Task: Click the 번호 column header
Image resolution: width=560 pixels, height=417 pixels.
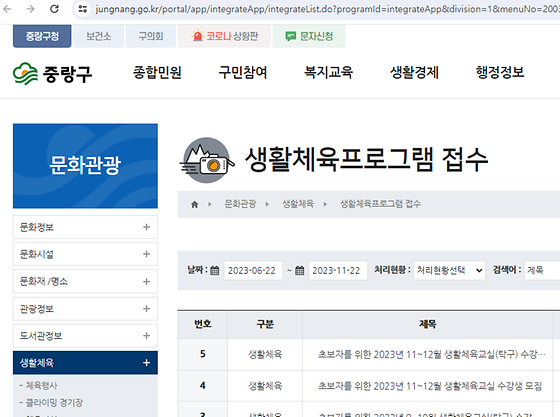Action: pyautogui.click(x=202, y=324)
